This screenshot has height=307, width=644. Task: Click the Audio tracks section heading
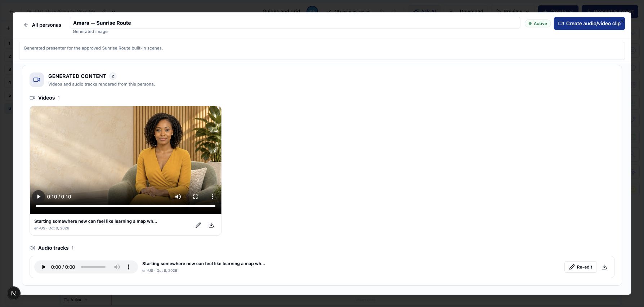(53, 248)
